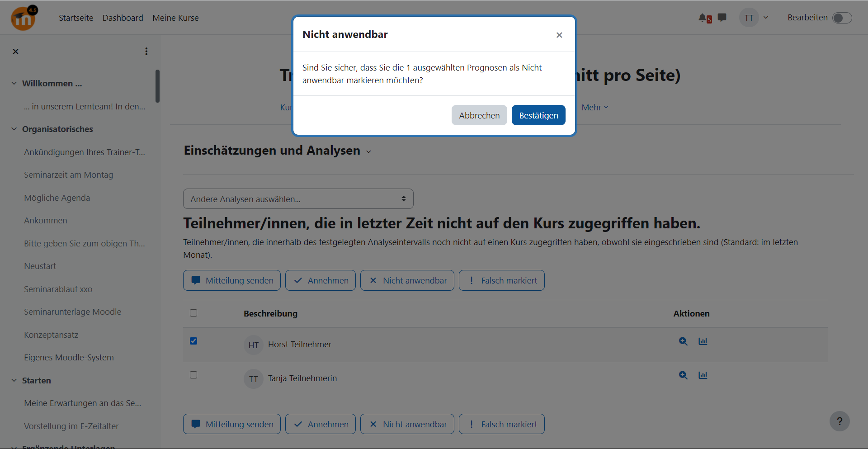Open the chart report icon for Tanja Teilnehmerin
868x449 pixels.
tap(703, 375)
